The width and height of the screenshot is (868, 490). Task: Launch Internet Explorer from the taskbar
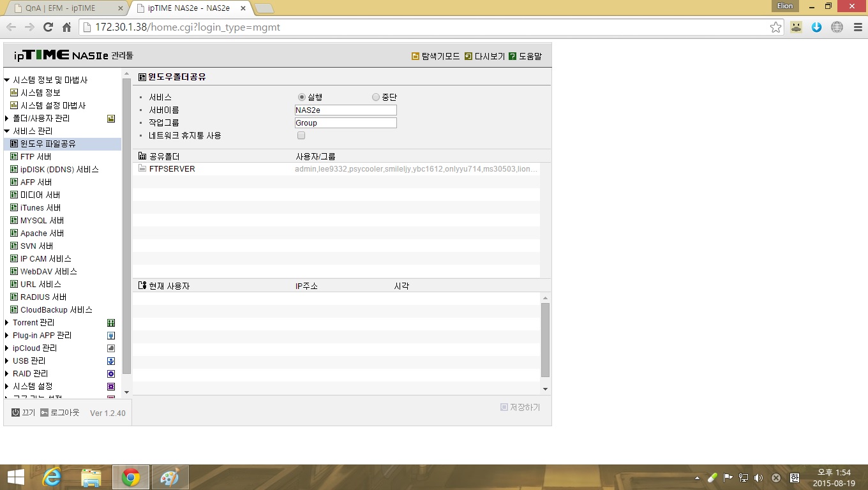(52, 477)
